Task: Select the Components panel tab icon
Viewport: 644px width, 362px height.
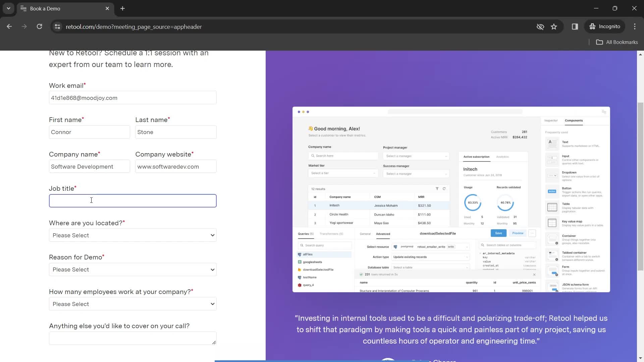Action: pos(573,120)
